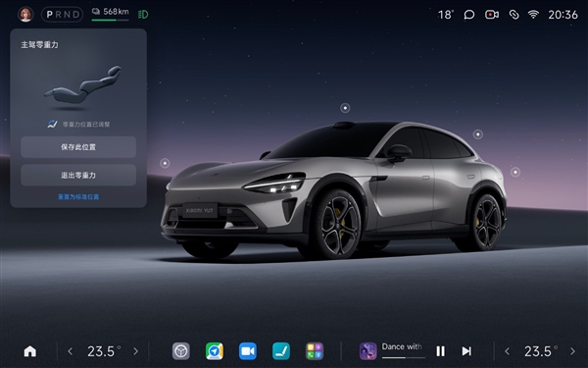The image size is (588, 368).
Task: Click the 退出零重力 button
Action: point(78,175)
